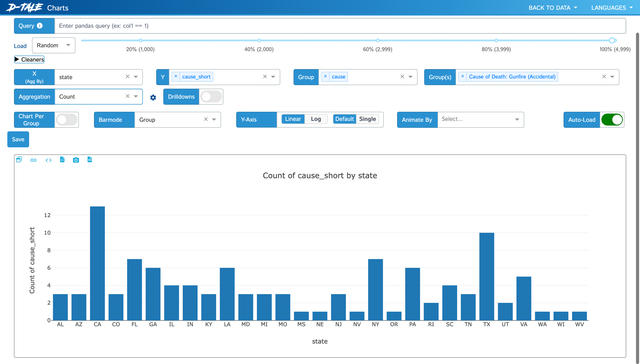This screenshot has width=640, height=364.
Task: Toggle Chart Per Group switch
Action: [x=66, y=120]
